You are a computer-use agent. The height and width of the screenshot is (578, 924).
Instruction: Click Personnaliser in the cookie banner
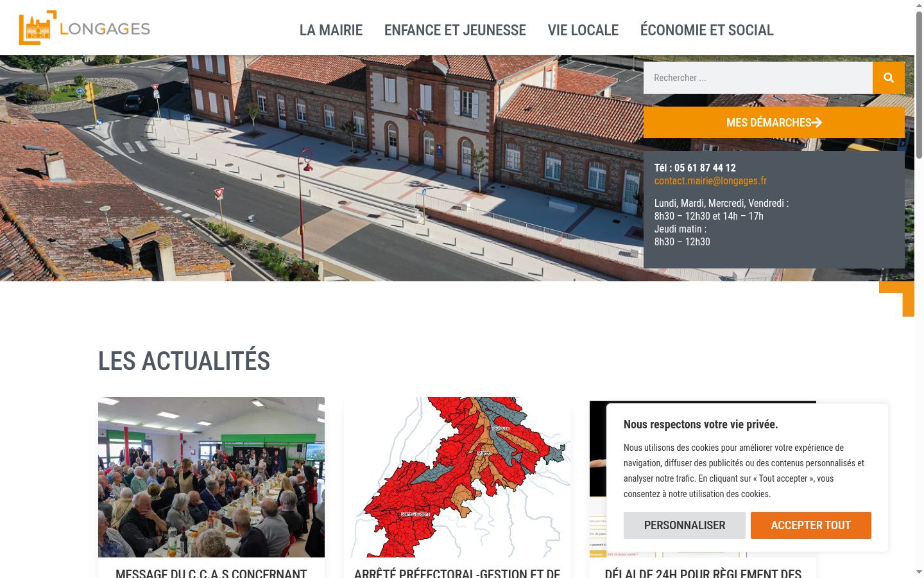point(685,525)
